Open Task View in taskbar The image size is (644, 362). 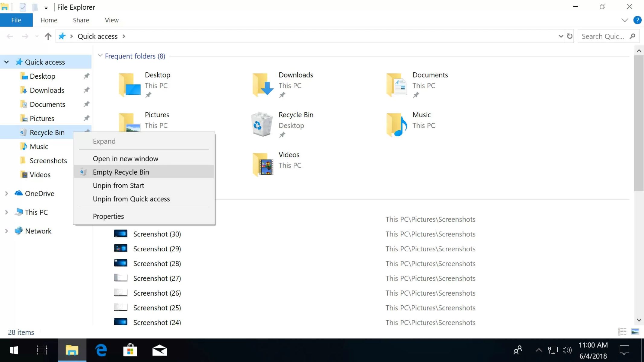pyautogui.click(x=42, y=350)
